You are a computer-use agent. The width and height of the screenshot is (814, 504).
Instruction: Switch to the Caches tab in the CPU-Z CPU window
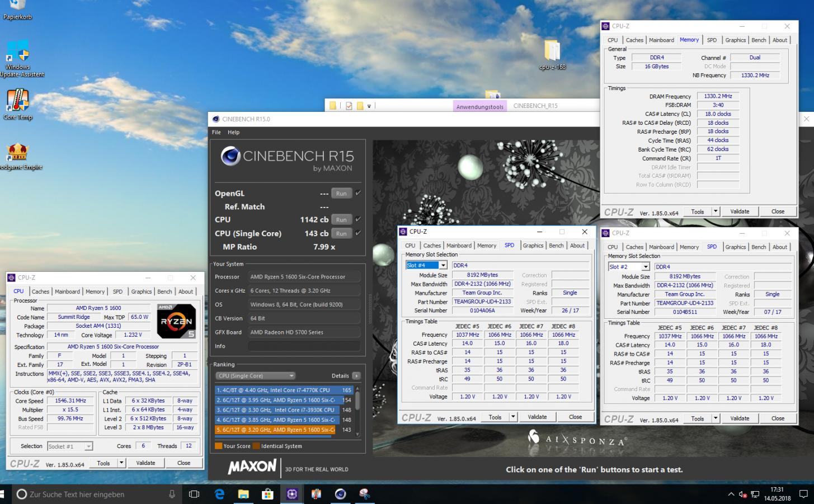[x=40, y=291]
